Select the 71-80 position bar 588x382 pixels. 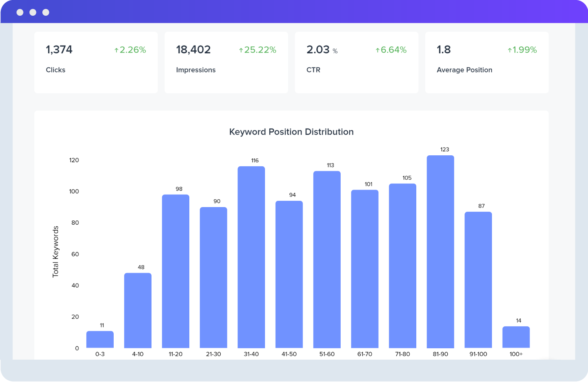coord(403,266)
